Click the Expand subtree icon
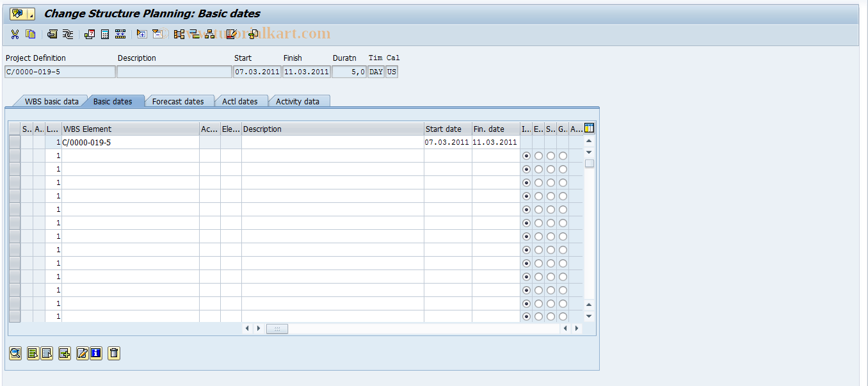Viewport: 868px width, 386px height. point(141,34)
